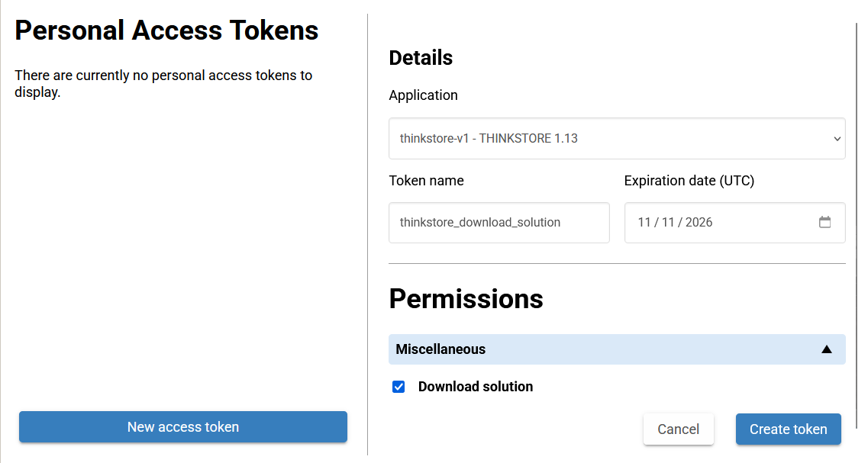Click the Personal Access Tokens heading
Image resolution: width=868 pixels, height=463 pixels.
tap(166, 31)
